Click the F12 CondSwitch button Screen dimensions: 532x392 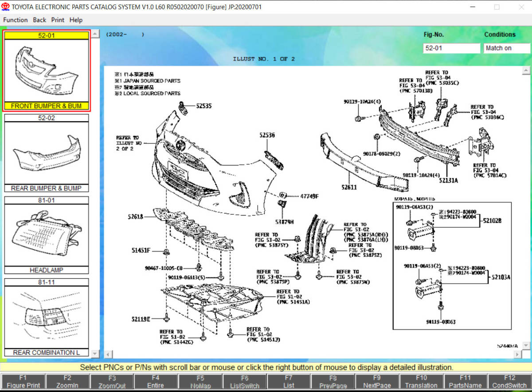(509, 381)
